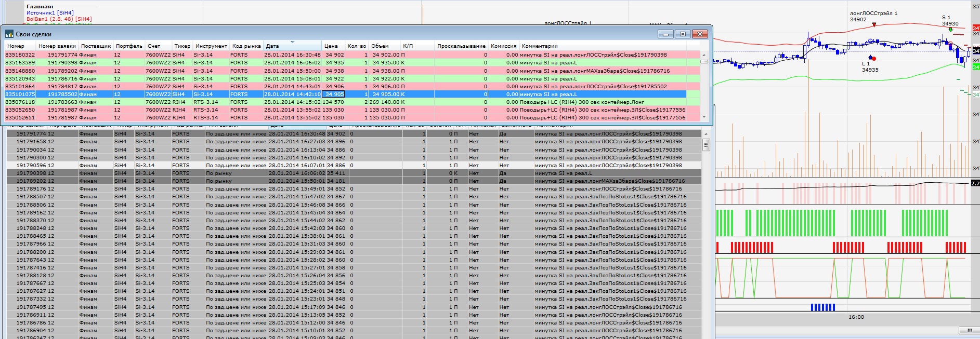The height and width of the screenshot is (339, 980).
Task: Select order 191791658 in the orders table
Action: (x=354, y=141)
